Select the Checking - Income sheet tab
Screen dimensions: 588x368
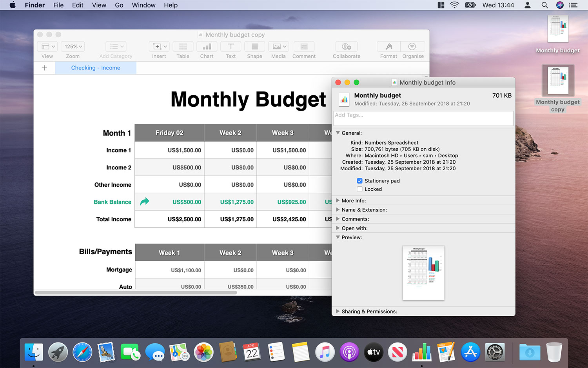point(96,67)
